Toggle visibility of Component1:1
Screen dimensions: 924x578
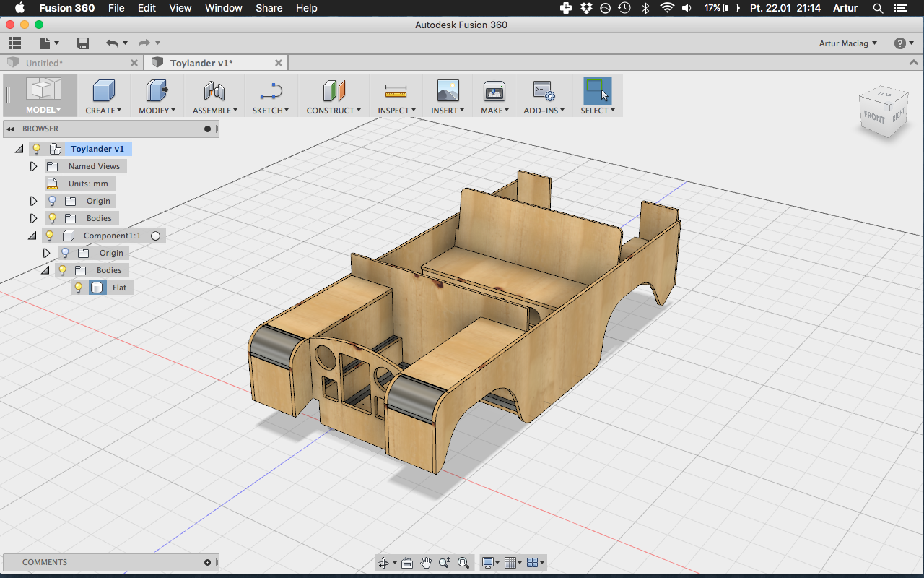(48, 235)
